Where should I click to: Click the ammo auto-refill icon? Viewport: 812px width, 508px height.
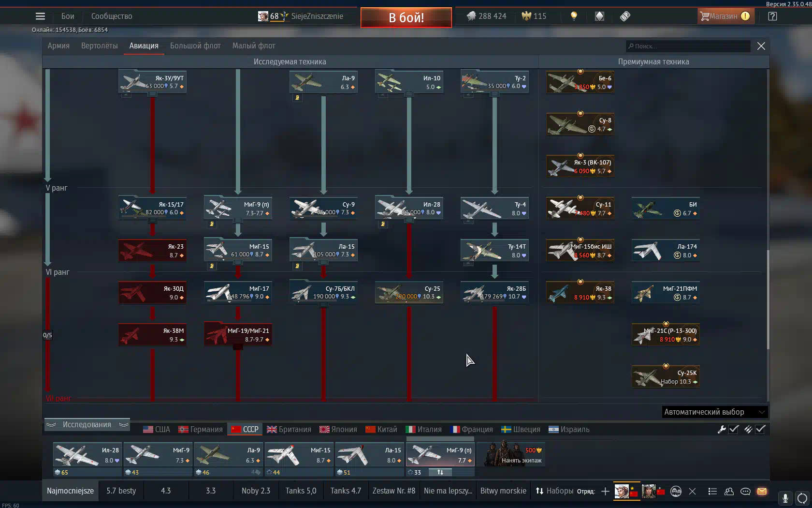(x=748, y=429)
